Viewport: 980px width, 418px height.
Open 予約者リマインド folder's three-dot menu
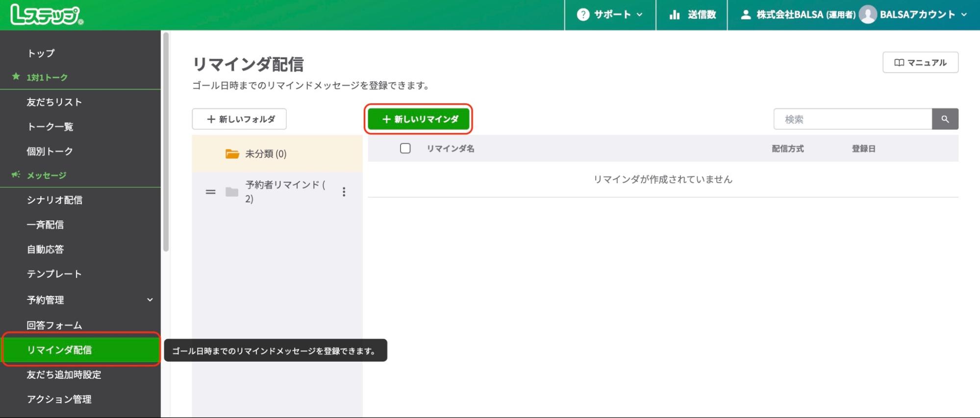(x=344, y=192)
